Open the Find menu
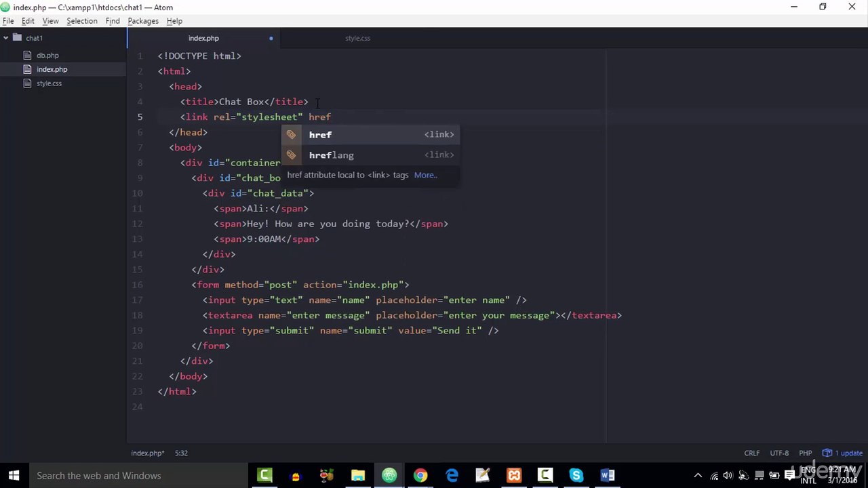Image resolution: width=868 pixels, height=488 pixels. point(113,21)
